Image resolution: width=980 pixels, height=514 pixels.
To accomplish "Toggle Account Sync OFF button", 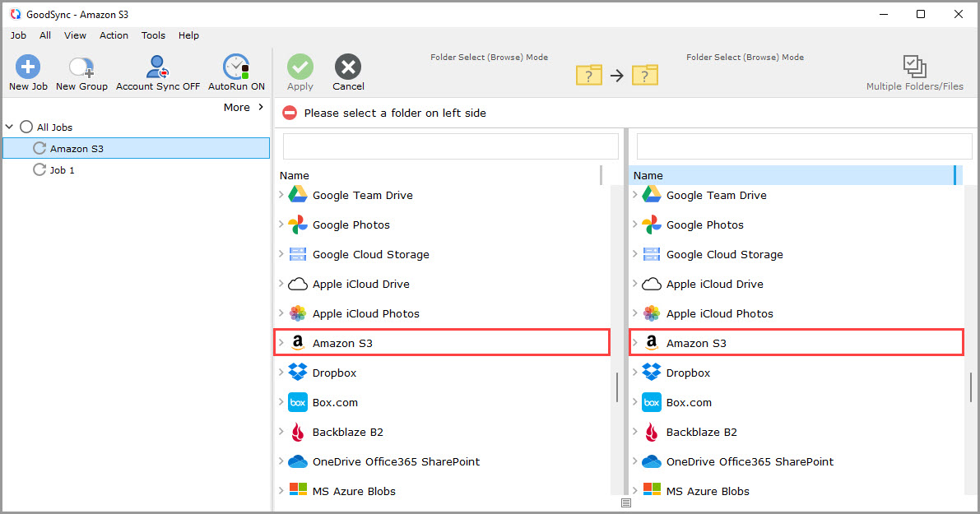I will click(157, 67).
